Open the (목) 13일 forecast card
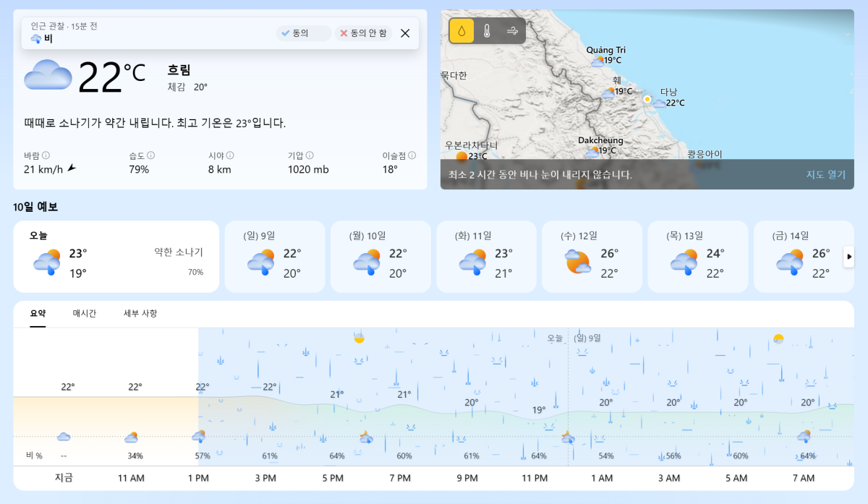 (x=697, y=257)
